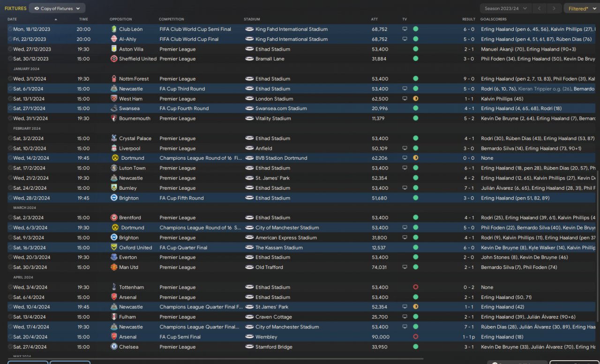Select the Luton Town badge
Screen dimensions: 600x364
tap(114, 168)
